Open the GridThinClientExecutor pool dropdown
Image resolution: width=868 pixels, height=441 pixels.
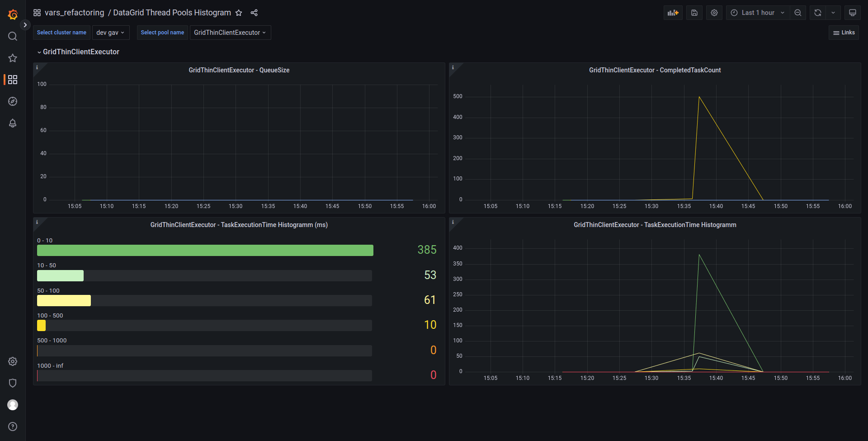230,33
